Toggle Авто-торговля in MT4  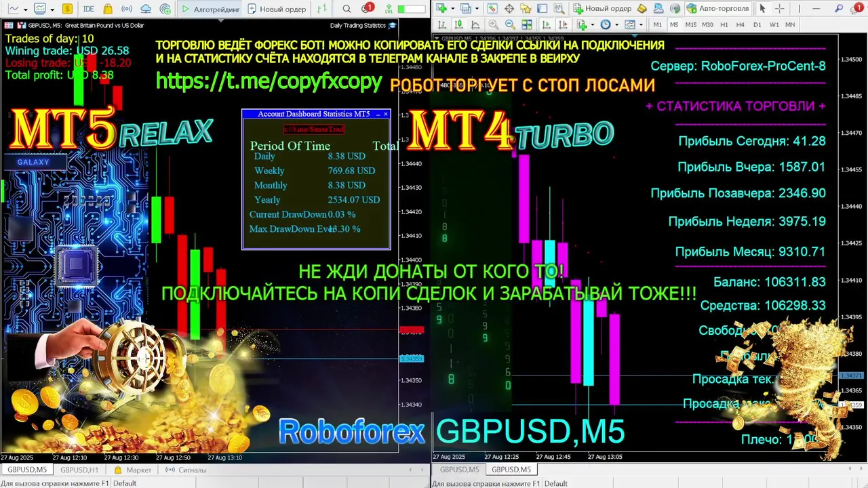click(717, 9)
